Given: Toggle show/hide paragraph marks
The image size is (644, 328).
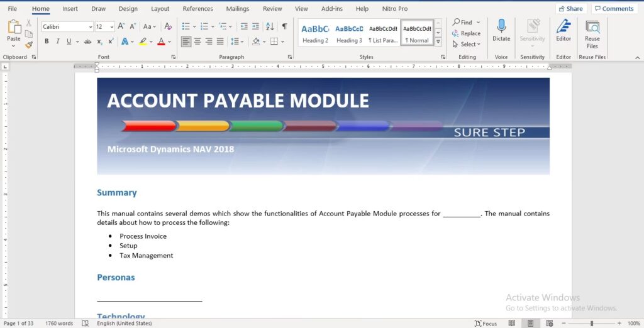Looking at the screenshot, I should tap(284, 26).
